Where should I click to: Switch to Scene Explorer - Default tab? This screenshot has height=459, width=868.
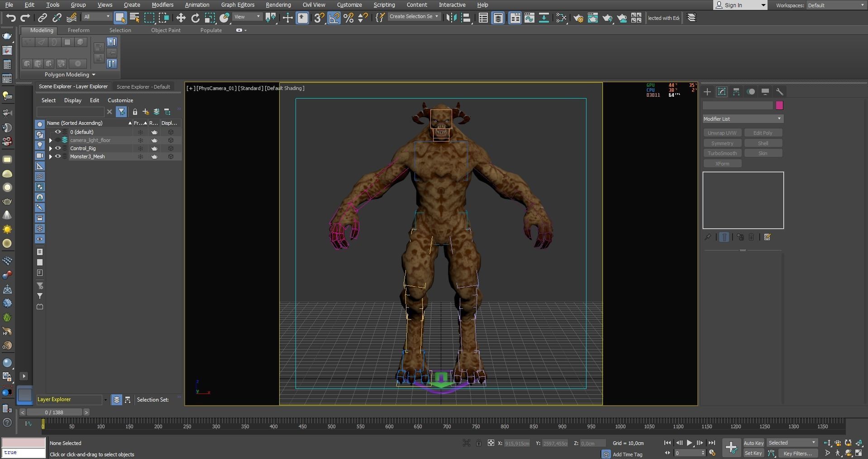click(x=143, y=86)
